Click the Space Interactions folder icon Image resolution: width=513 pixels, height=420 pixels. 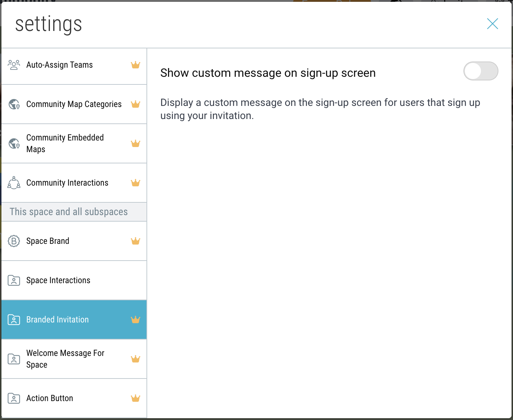[x=14, y=280]
